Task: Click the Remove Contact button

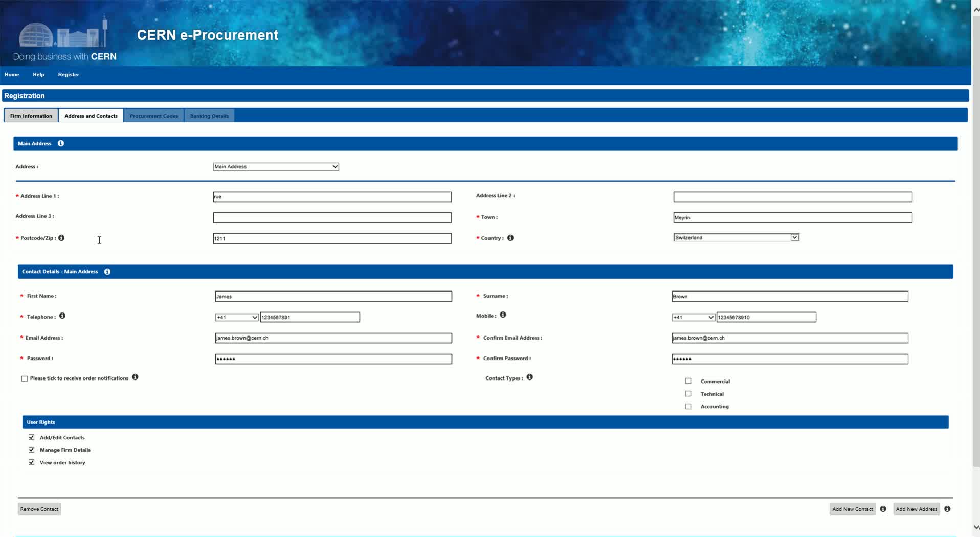Action: point(39,509)
